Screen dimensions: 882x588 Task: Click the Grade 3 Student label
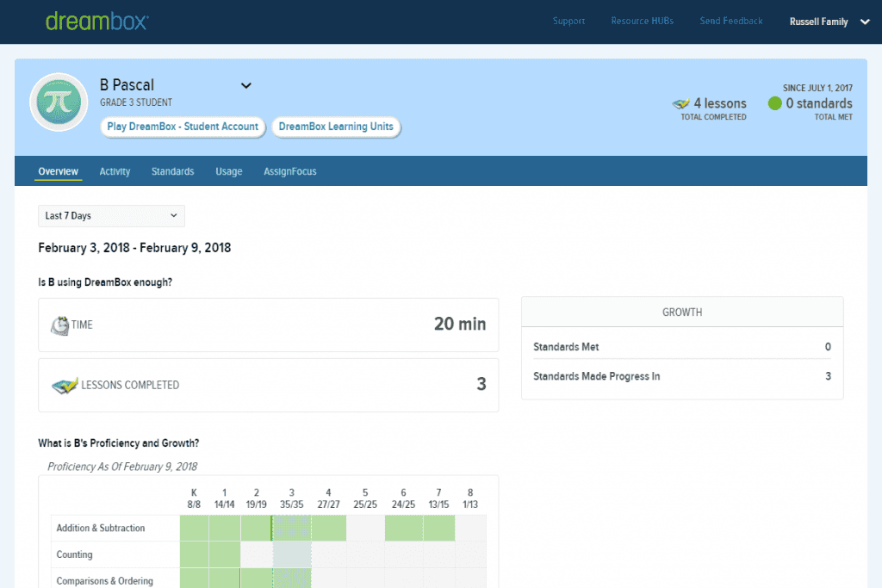(136, 102)
